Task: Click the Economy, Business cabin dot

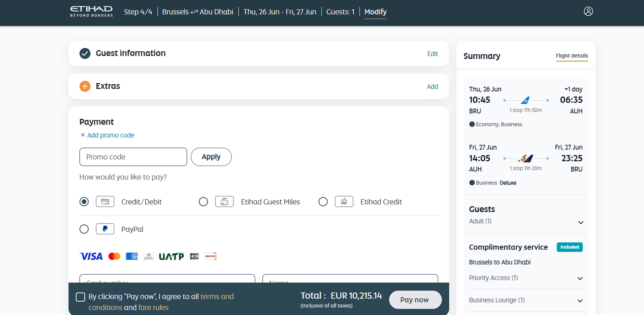Action: point(472,124)
